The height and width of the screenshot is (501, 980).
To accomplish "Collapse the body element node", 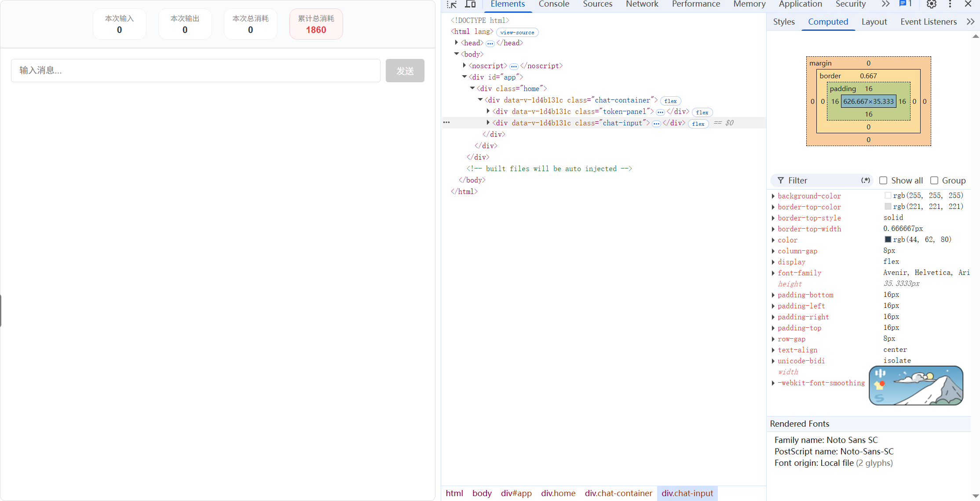I will (457, 54).
